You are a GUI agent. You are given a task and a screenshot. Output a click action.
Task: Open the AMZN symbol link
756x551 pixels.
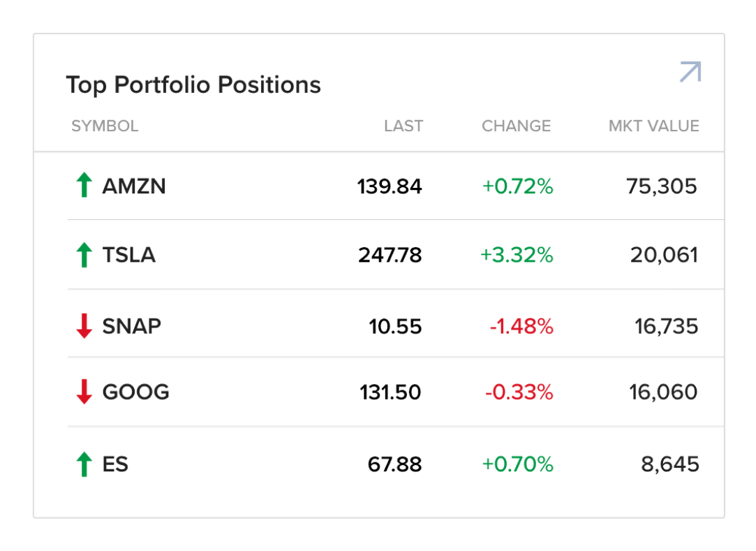coord(134,186)
